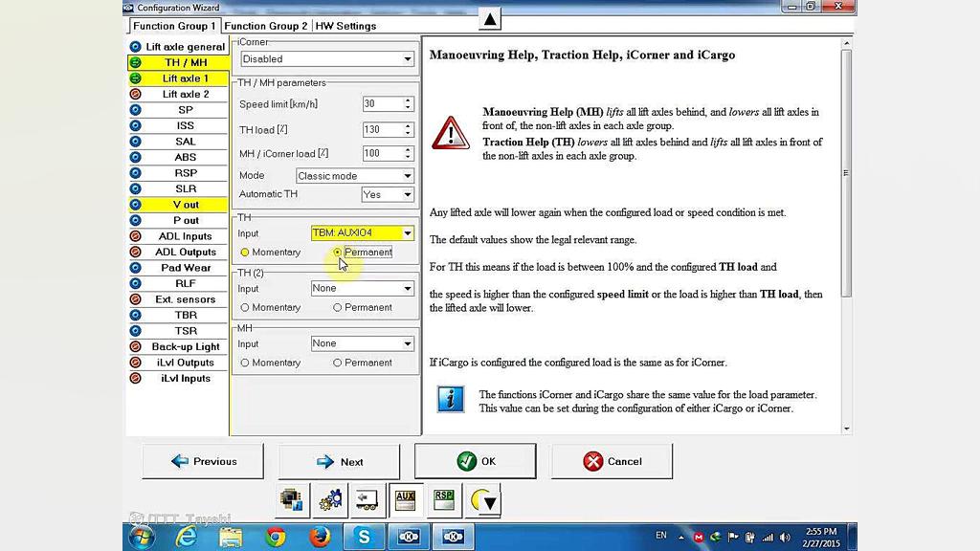Click the red warning triangle in help pane
Image resolution: width=980 pixels, height=551 pixels.
tap(450, 132)
